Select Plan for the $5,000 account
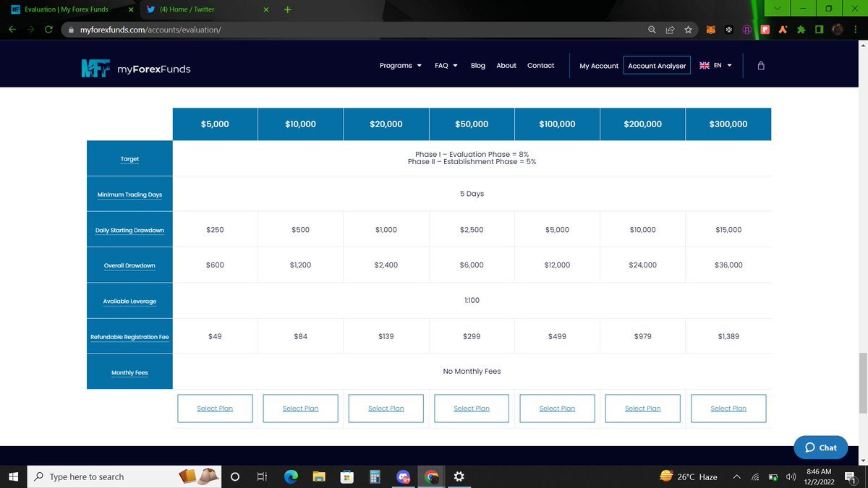Viewport: 868px width, 488px height. 215,408
